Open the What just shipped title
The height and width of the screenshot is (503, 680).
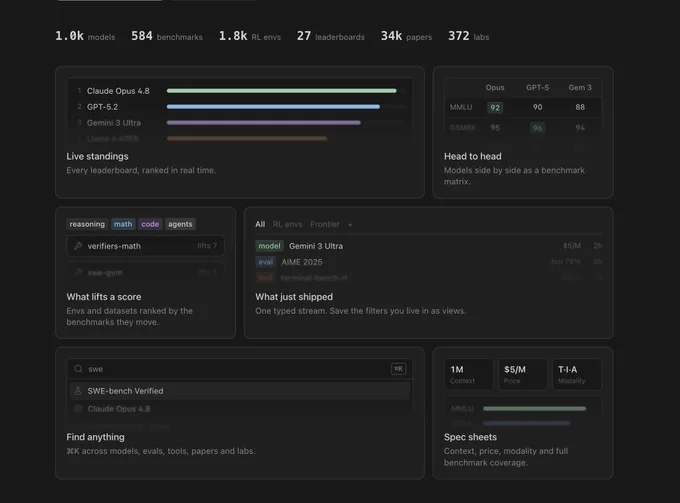294,297
